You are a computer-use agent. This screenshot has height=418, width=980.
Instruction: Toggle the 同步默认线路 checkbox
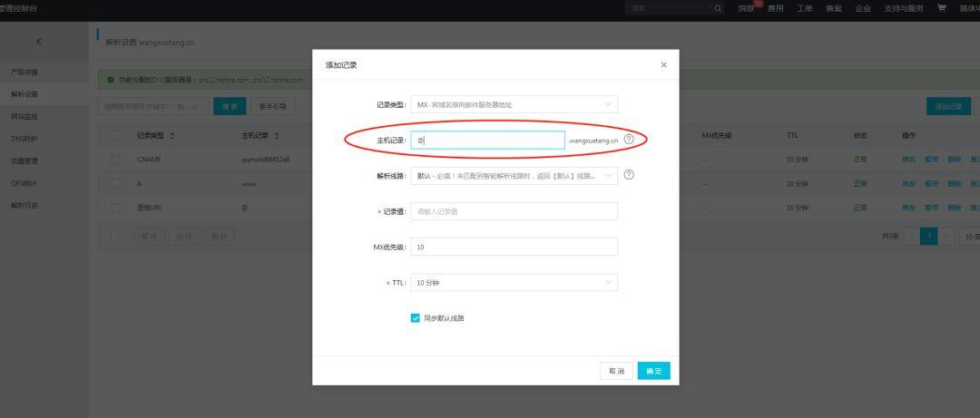tap(415, 318)
